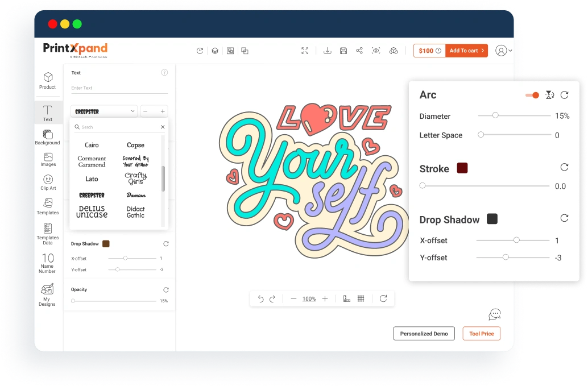
Task: Decrease font size with minus stepper
Action: pos(145,111)
